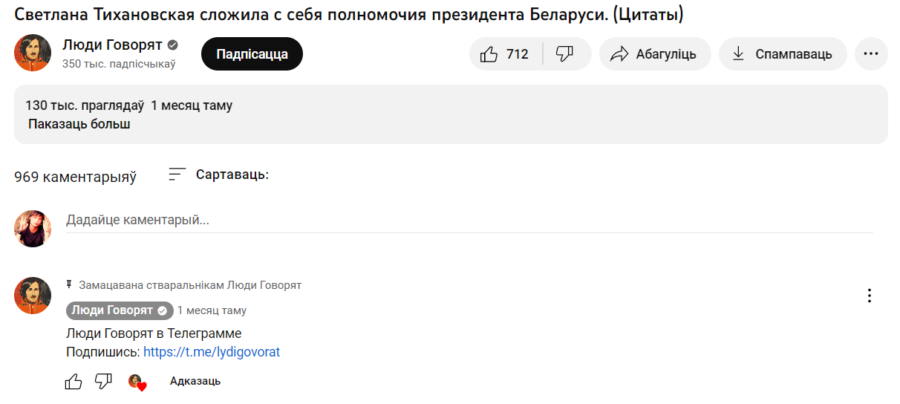
Task: Focus the Дадайце каментарый comment field
Action: 468,220
